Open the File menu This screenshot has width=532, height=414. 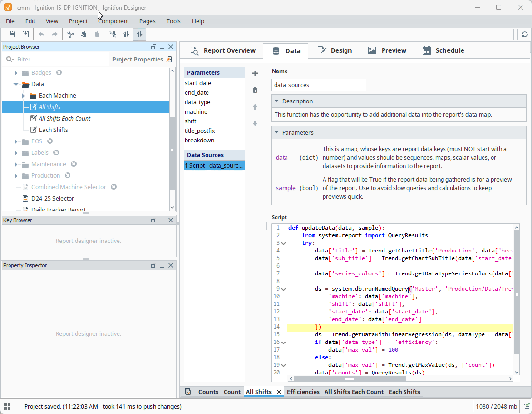click(10, 21)
